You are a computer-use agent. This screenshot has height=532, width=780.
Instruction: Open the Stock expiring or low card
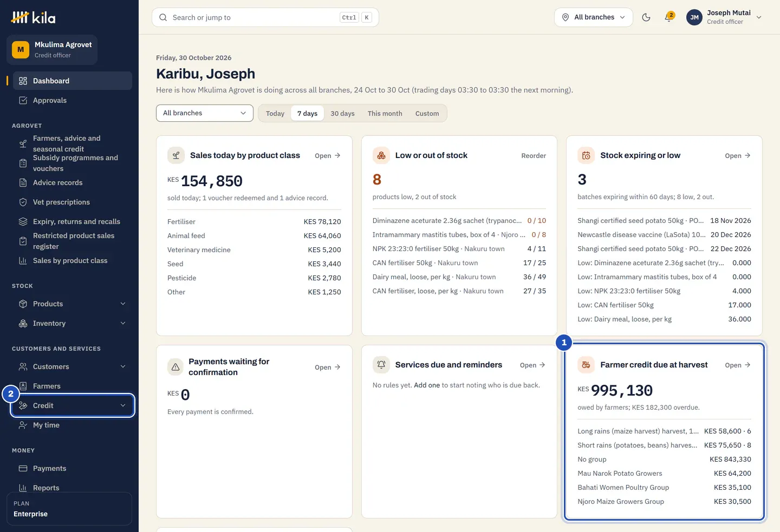738,156
